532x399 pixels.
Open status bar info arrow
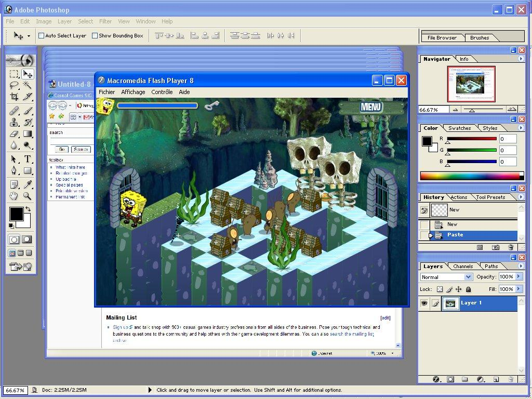[150, 390]
